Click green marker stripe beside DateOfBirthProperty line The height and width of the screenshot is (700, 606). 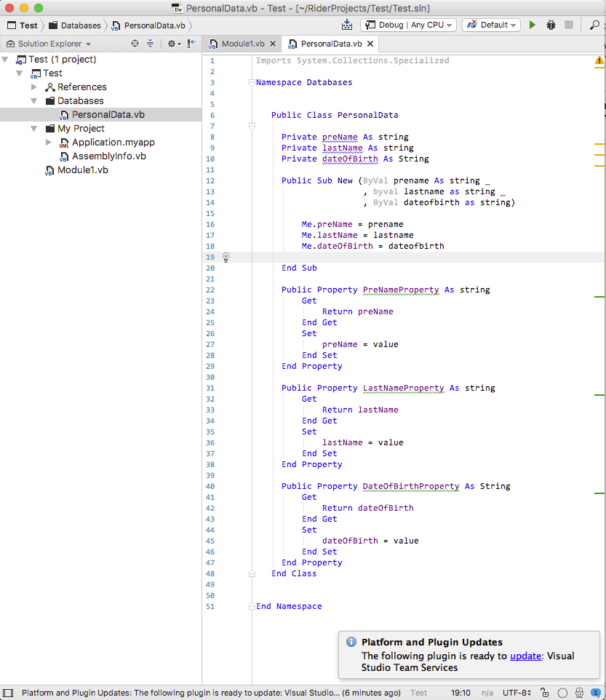[599, 493]
